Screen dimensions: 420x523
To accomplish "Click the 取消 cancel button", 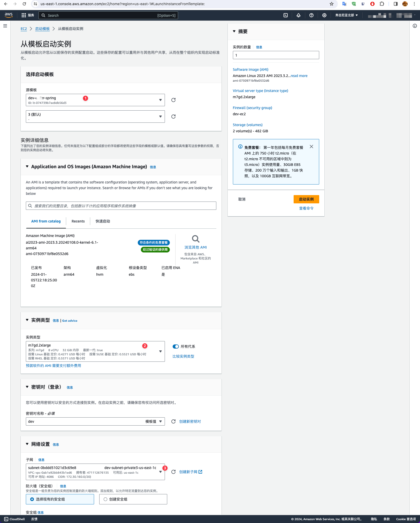I will [x=242, y=199].
